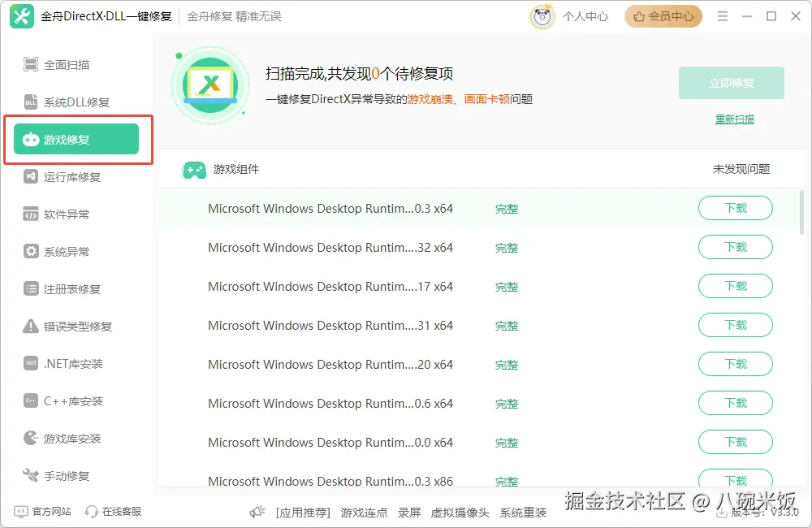Open the 全面扫描 section

(x=76, y=65)
